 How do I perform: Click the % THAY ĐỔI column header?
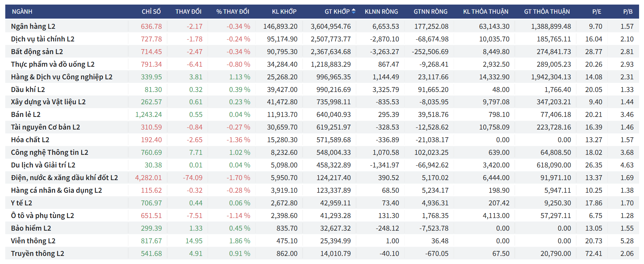[x=232, y=12]
